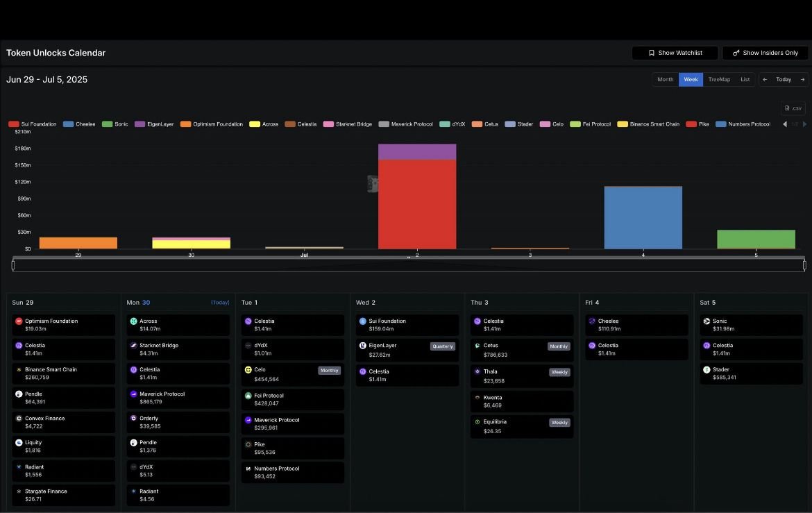Image resolution: width=812 pixels, height=513 pixels.
Task: Toggle EigenLayer legend entry
Action: [x=154, y=124]
